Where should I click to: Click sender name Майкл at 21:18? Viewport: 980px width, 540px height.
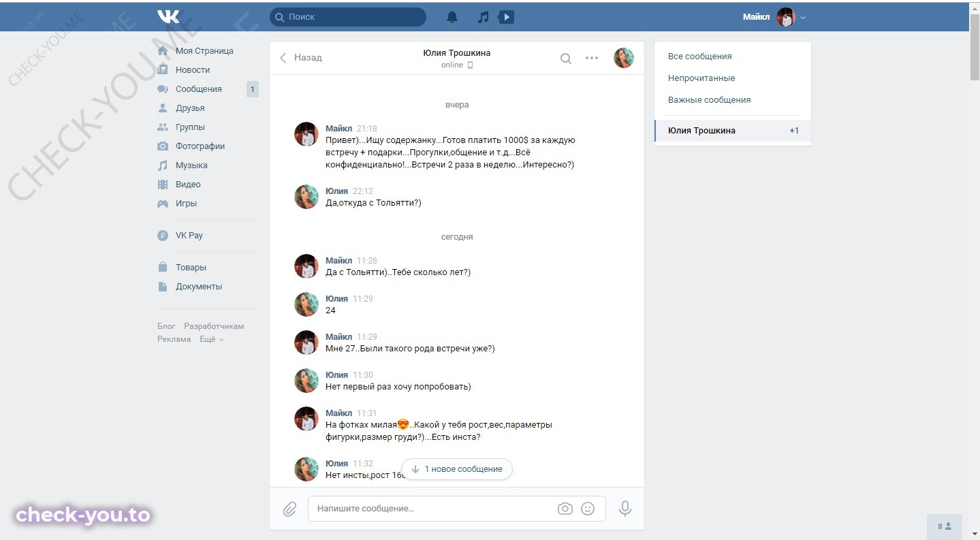coord(338,128)
